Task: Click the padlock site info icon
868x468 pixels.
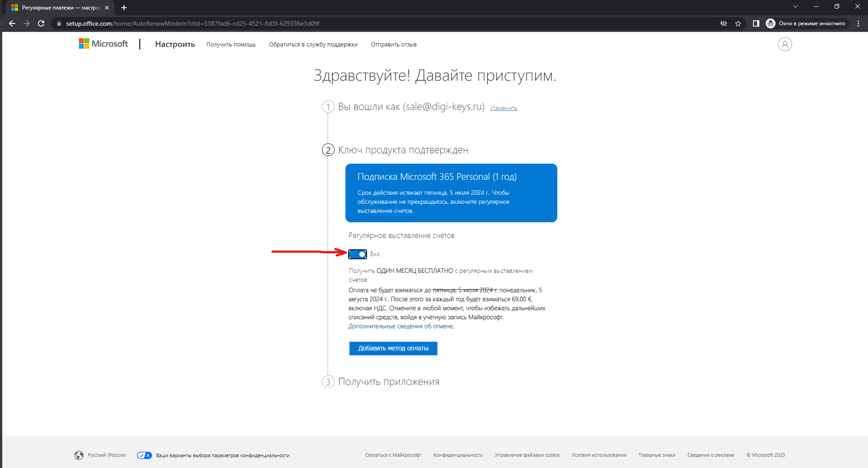Action: (x=59, y=23)
